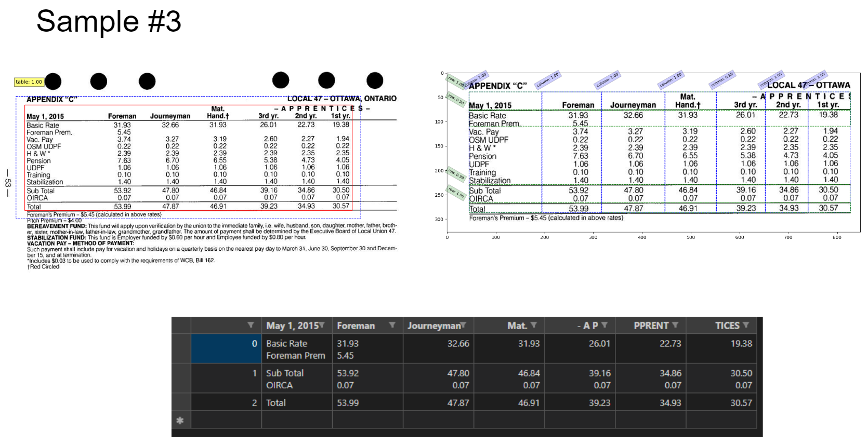Click index cell 2 in the grid

click(x=226, y=402)
